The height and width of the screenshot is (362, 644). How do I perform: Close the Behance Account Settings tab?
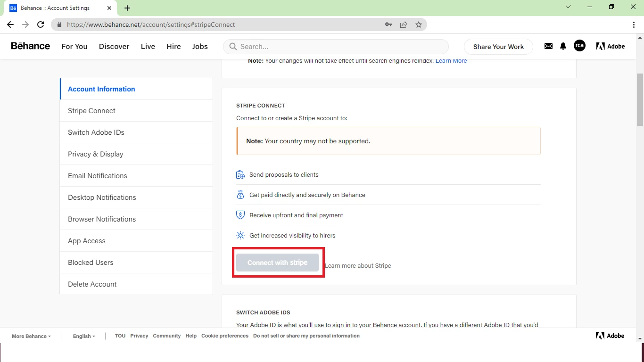109,8
